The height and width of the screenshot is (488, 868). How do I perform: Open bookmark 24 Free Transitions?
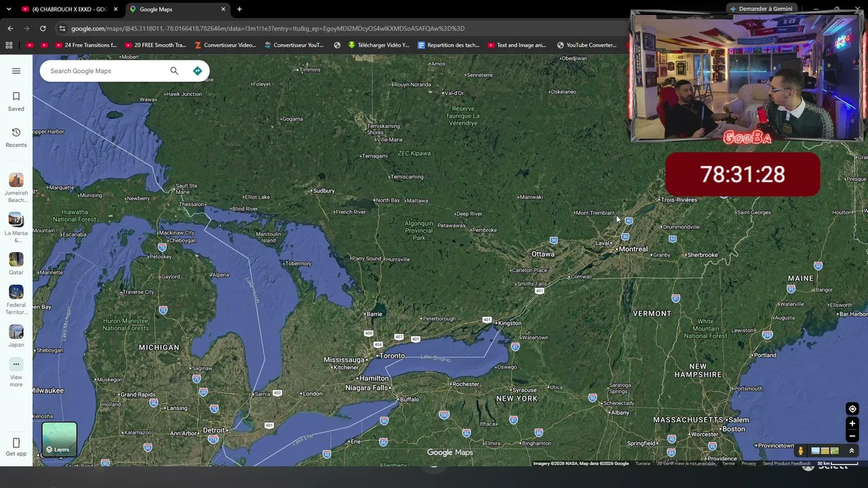point(85,45)
